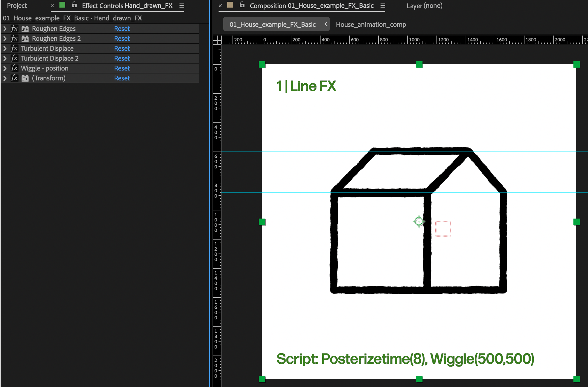Viewport: 588px width, 387px height.
Task: Click the layer anchor point crosshair
Action: 419,222
